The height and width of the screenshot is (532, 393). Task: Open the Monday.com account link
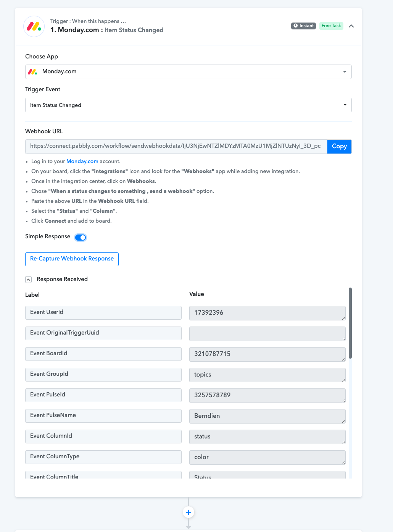(x=82, y=161)
